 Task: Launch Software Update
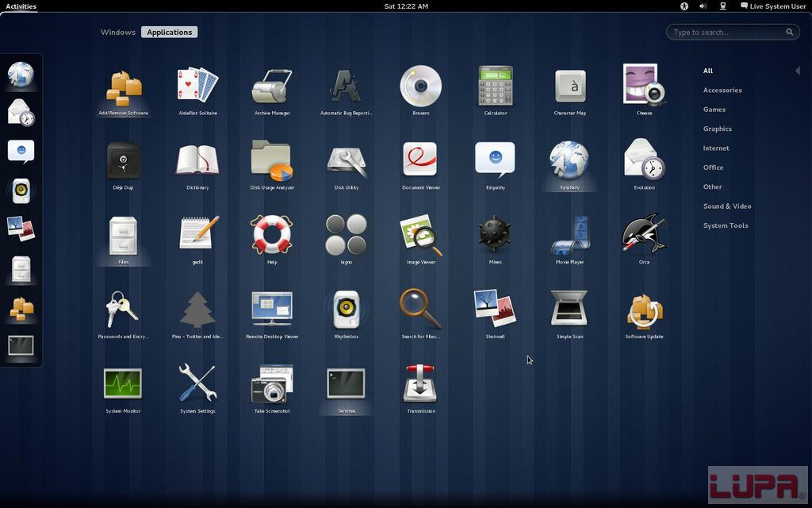tap(644, 314)
